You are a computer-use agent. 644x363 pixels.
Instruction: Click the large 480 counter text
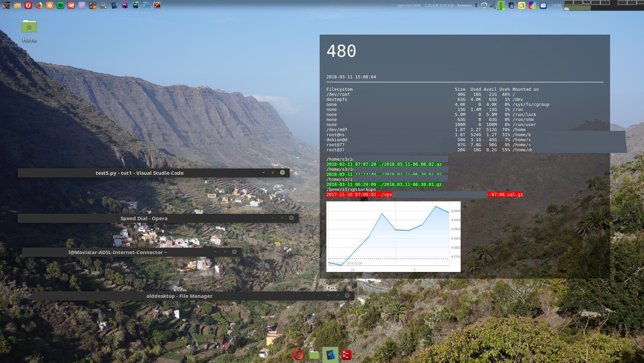341,51
